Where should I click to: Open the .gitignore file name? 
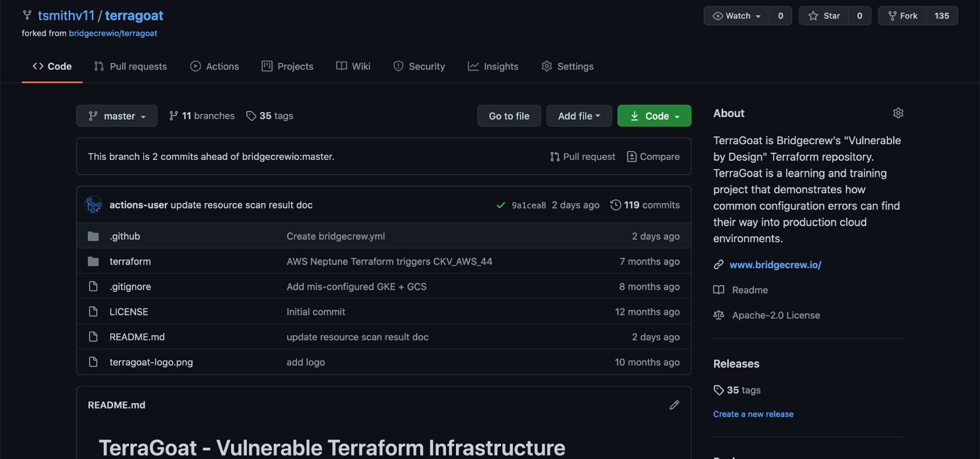(130, 286)
